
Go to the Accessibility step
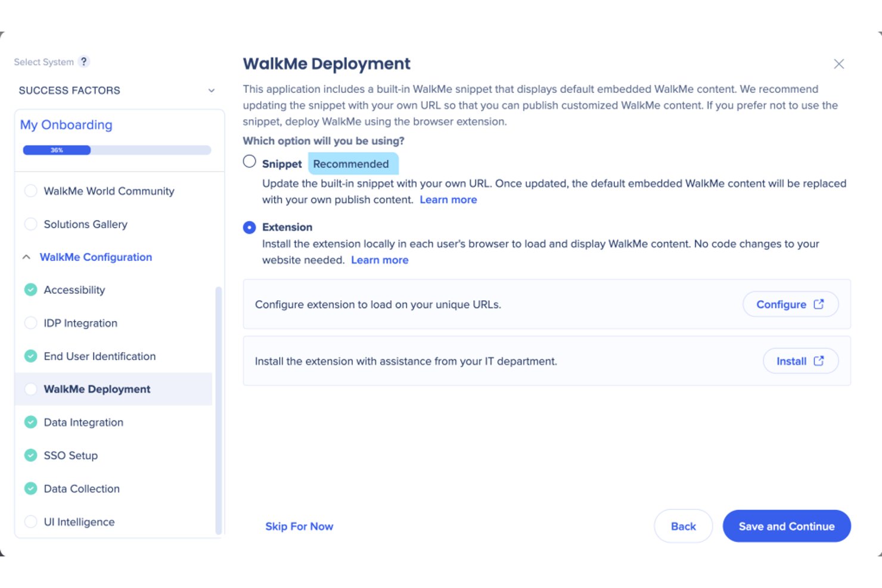point(74,290)
